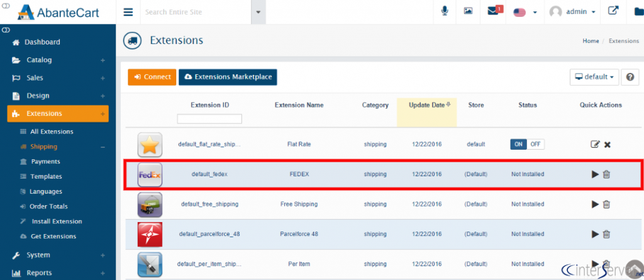Open Order Totals submenu item
The image size is (644, 280).
[49, 206]
